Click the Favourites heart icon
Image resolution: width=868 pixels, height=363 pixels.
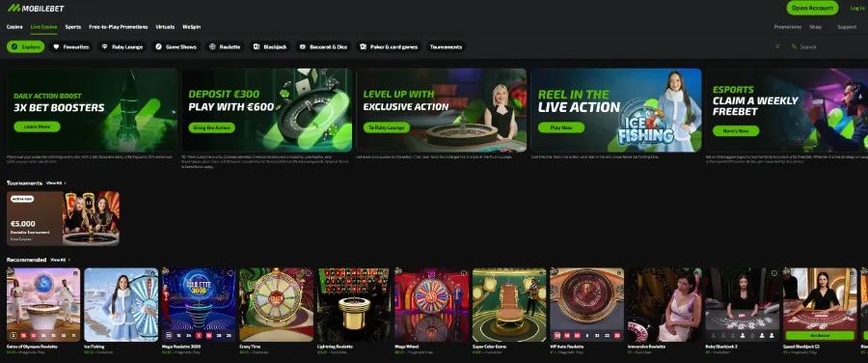56,47
